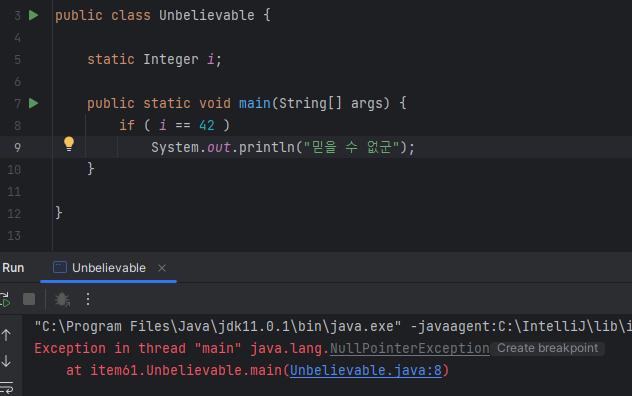Click the String[] args parameter
This screenshot has width=632, height=396.
331,104
